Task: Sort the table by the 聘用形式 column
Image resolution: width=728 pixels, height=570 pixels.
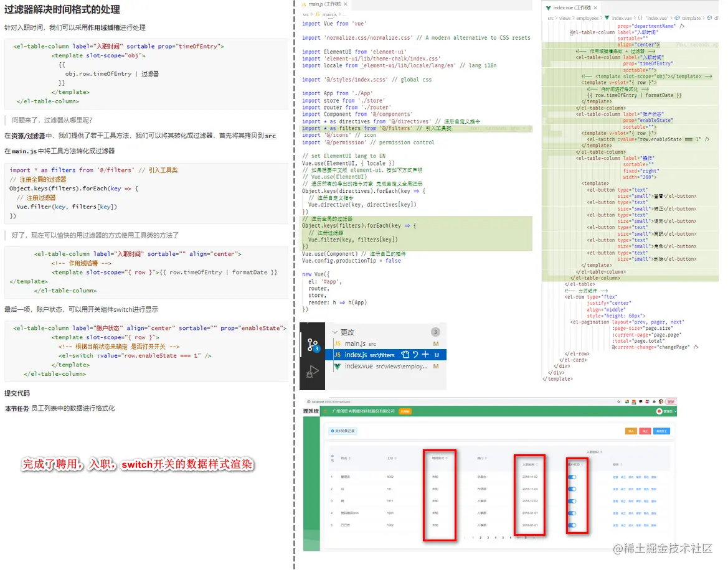Action: (439, 458)
